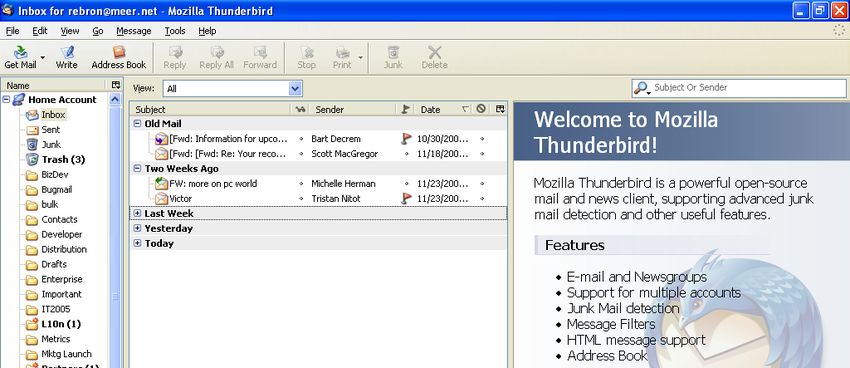Sort messages by Subject column

pos(210,109)
